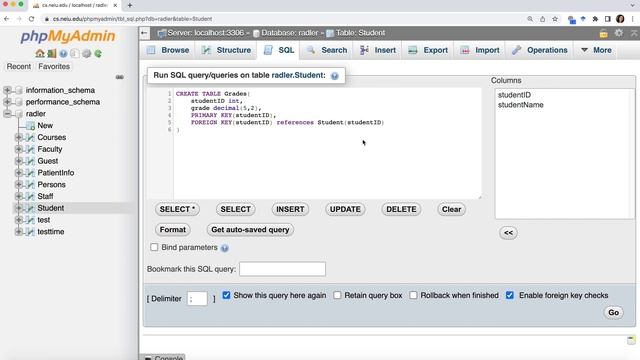Screen dimensions: 640x360
Task: Expand the Courses table node
Action: pyautogui.click(x=18, y=138)
